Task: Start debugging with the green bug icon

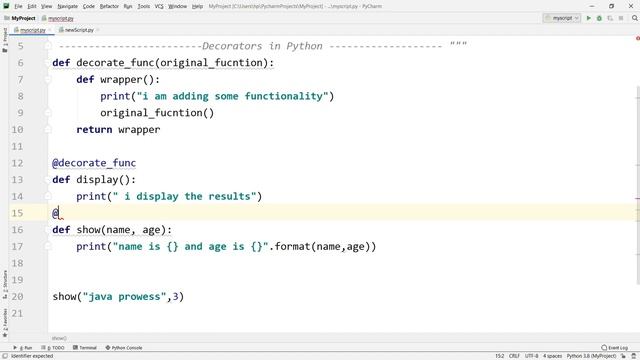Action: click(x=599, y=18)
